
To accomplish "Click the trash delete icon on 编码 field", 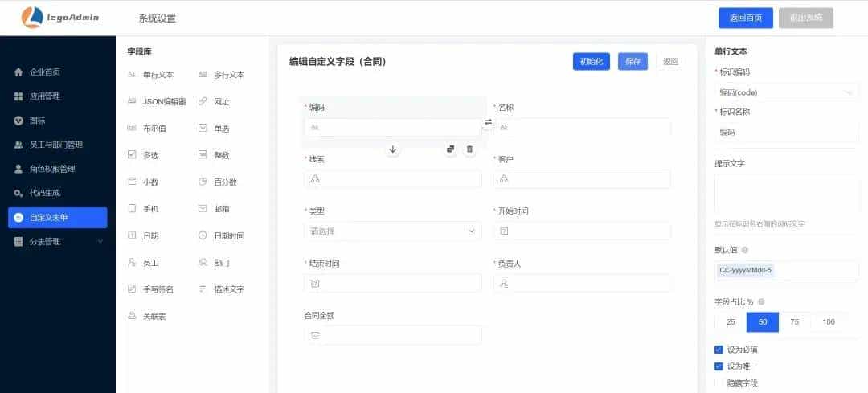I will [469, 149].
